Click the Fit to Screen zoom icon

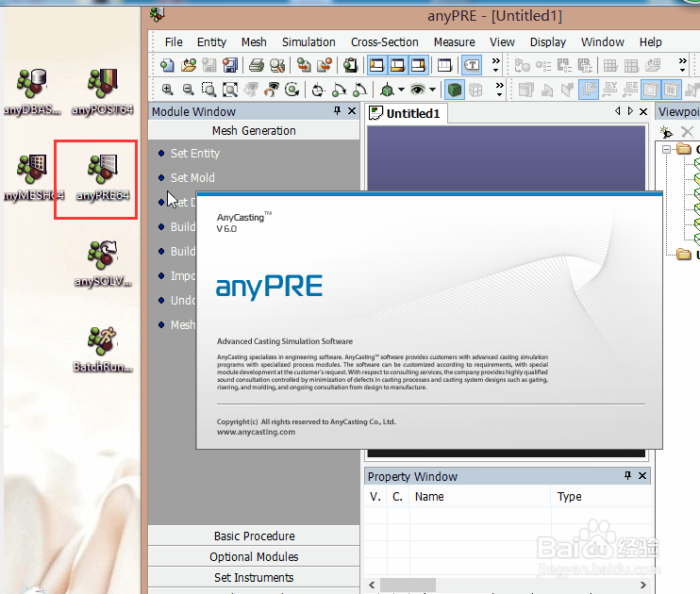[230, 90]
